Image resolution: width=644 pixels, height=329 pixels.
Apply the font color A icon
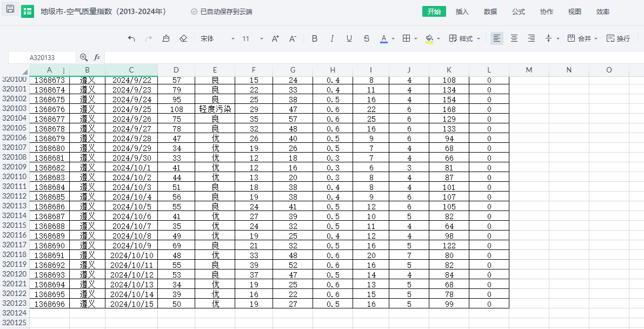383,38
